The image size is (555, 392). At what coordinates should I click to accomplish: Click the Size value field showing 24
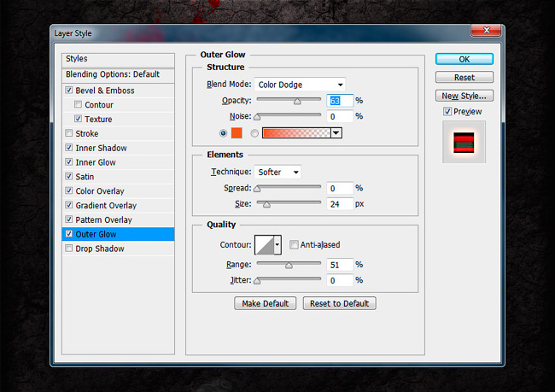(x=340, y=204)
